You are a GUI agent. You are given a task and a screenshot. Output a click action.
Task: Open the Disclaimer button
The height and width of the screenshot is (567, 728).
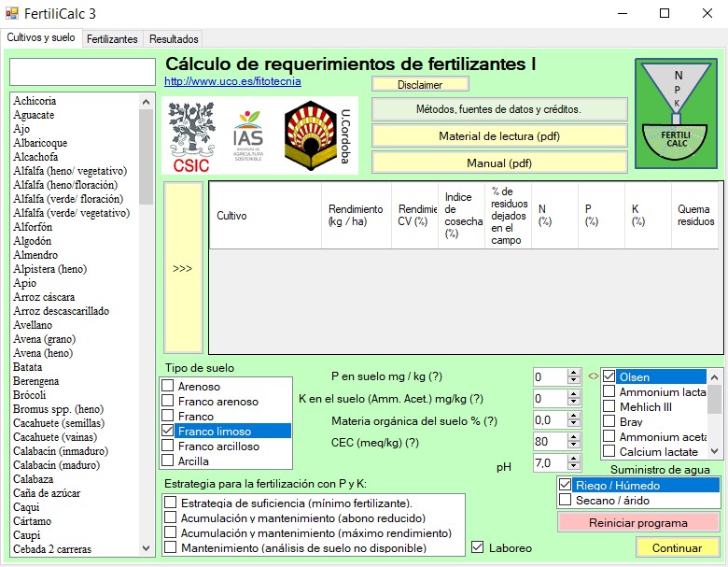tap(420, 85)
